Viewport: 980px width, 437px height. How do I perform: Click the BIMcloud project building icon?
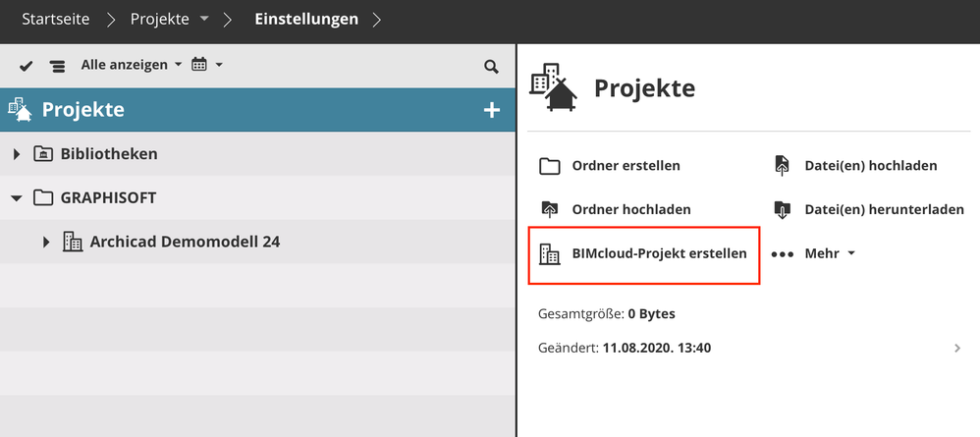pyautogui.click(x=549, y=253)
